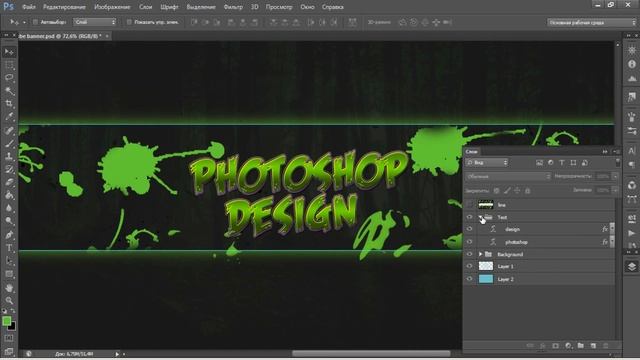Select the History Brush tool
Image resolution: width=640 pixels, height=360 pixels.
(x=9, y=169)
